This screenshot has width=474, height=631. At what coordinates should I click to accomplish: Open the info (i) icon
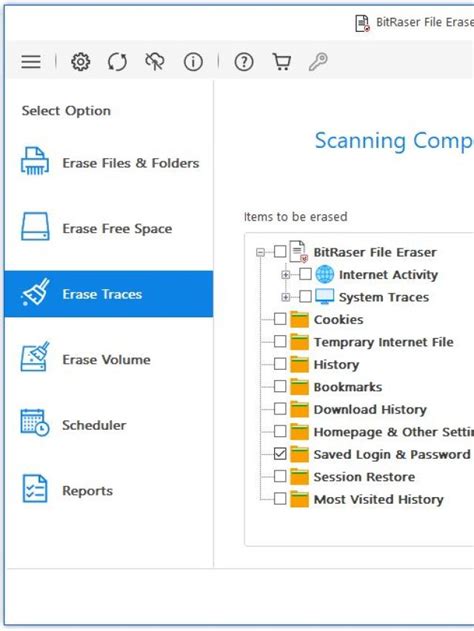coord(193,62)
